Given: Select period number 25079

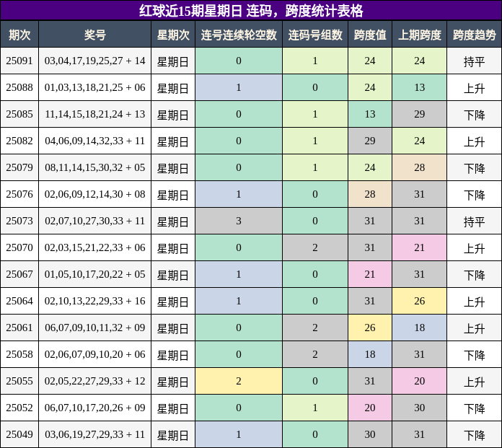Looking at the screenshot, I should [19, 167].
